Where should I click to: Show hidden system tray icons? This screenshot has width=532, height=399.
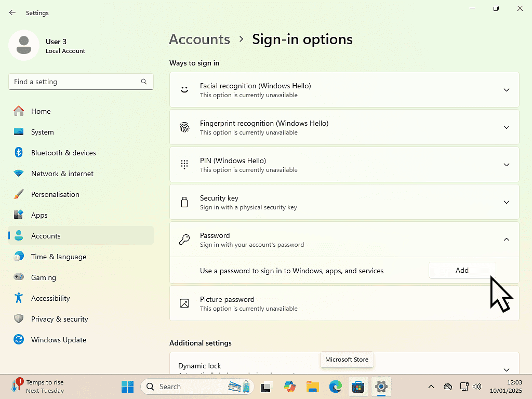click(431, 387)
